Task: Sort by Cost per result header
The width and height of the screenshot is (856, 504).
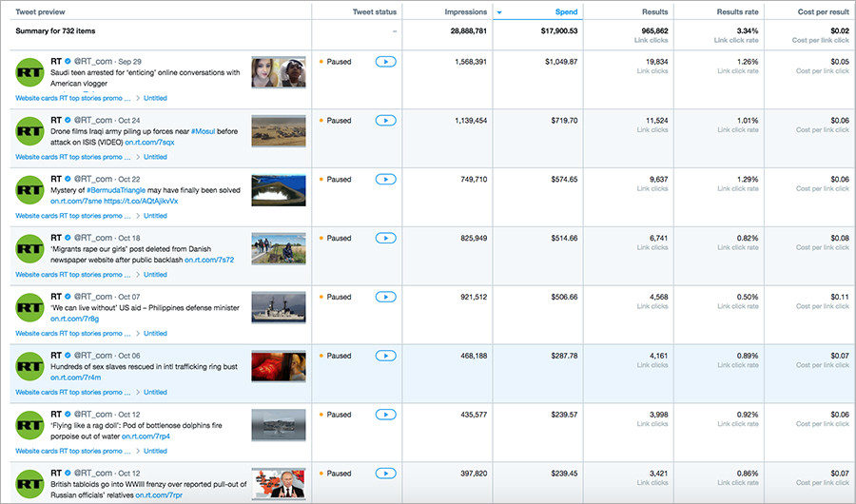Action: click(x=824, y=11)
